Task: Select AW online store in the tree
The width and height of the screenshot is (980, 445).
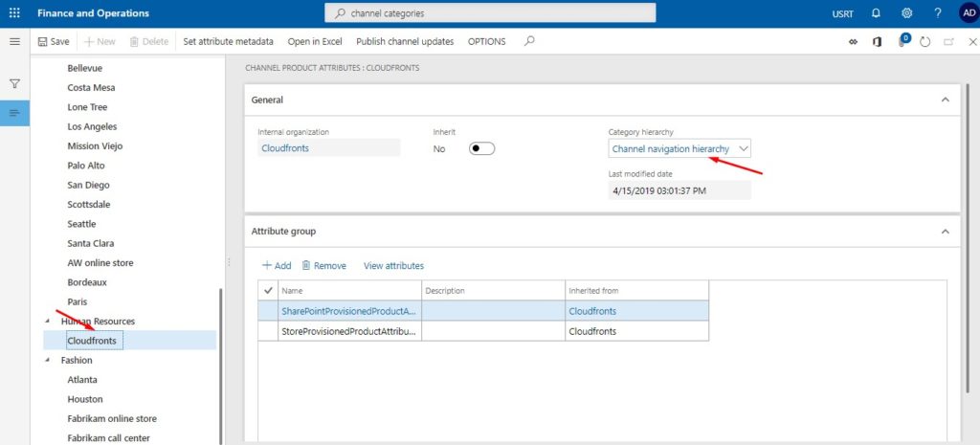Action: pyautogui.click(x=100, y=262)
